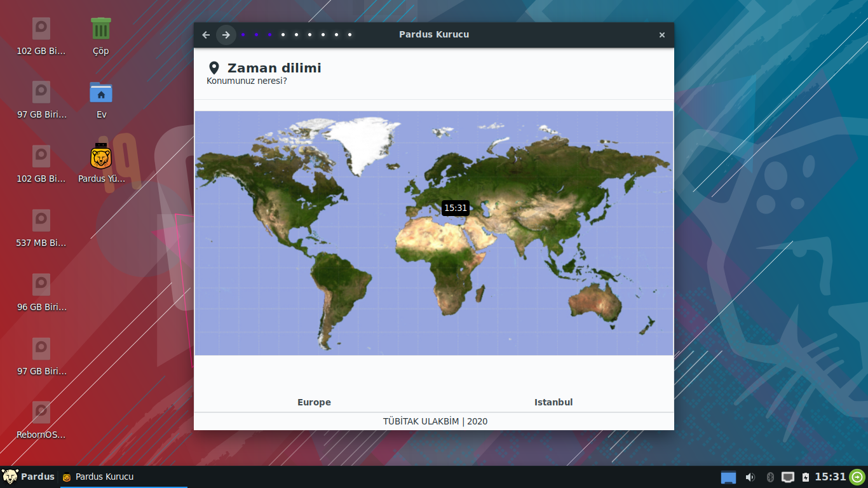Open the 15:31 panel clock
The height and width of the screenshot is (488, 868).
pyautogui.click(x=831, y=477)
